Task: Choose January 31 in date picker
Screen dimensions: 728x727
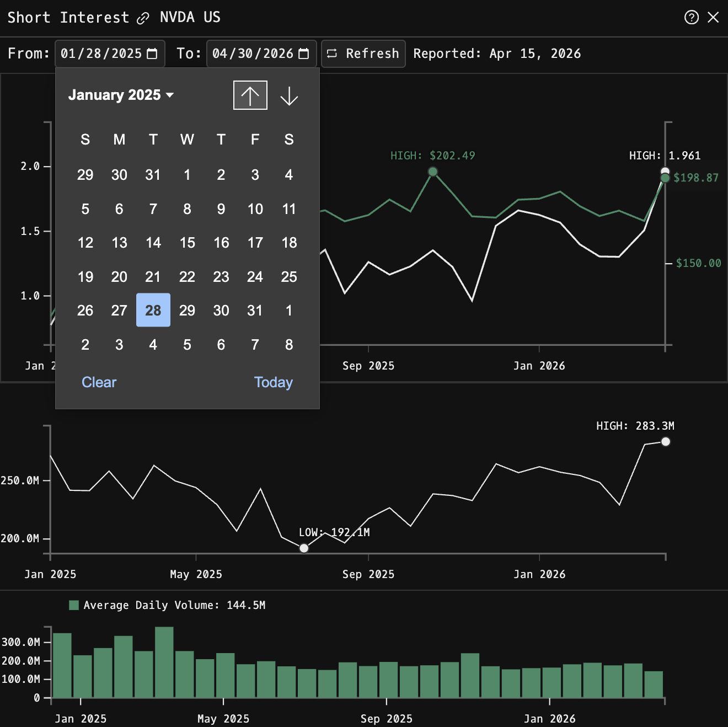Action: click(255, 310)
